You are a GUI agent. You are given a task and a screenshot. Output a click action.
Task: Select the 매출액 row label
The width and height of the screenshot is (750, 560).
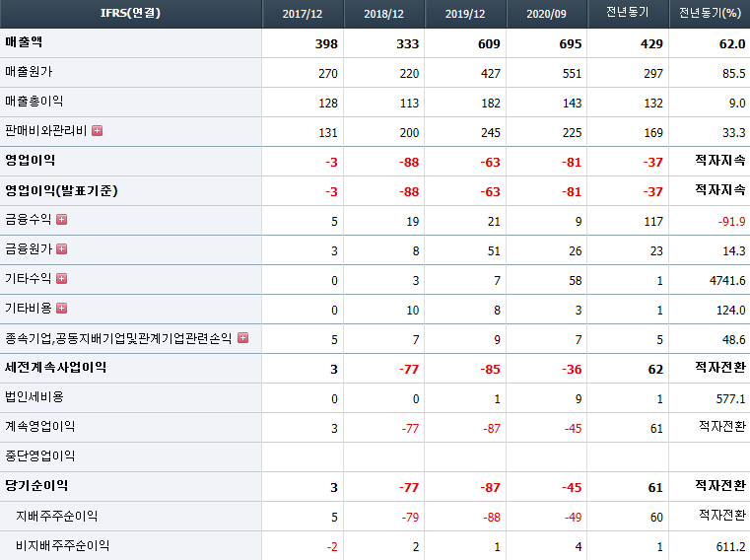point(24,42)
